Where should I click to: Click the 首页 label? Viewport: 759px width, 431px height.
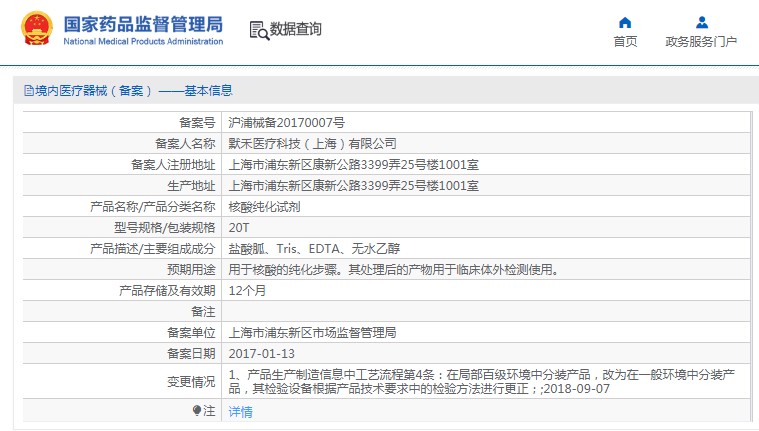[x=625, y=42]
